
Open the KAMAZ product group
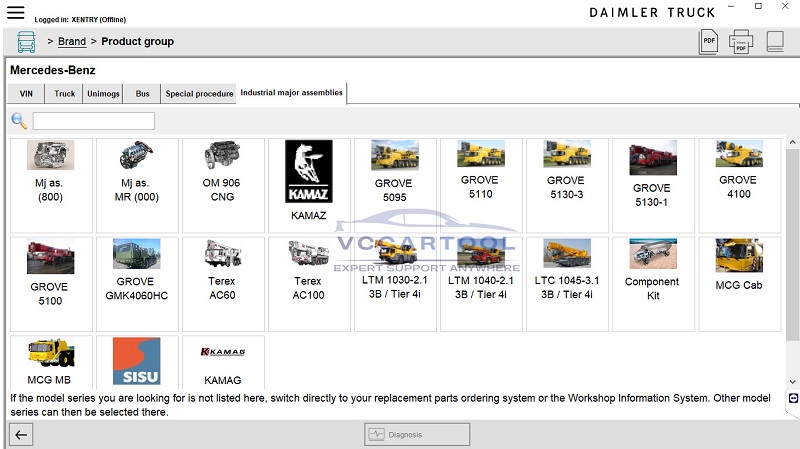click(x=309, y=185)
